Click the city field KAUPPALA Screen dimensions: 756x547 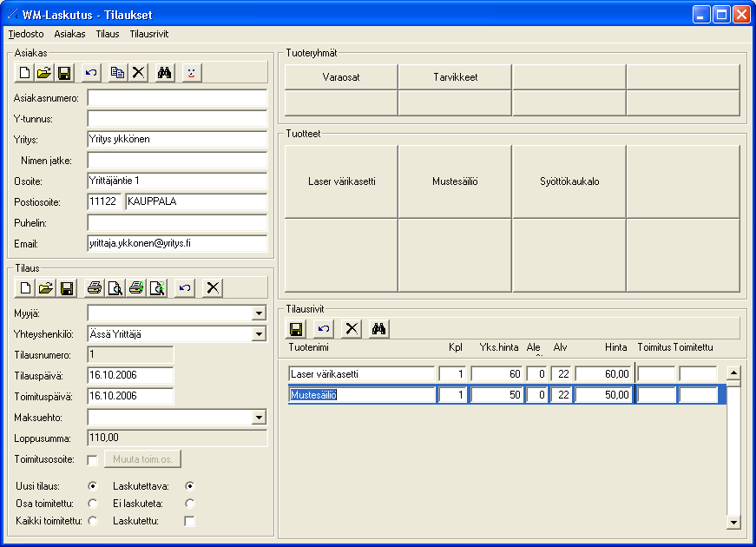[x=196, y=202]
